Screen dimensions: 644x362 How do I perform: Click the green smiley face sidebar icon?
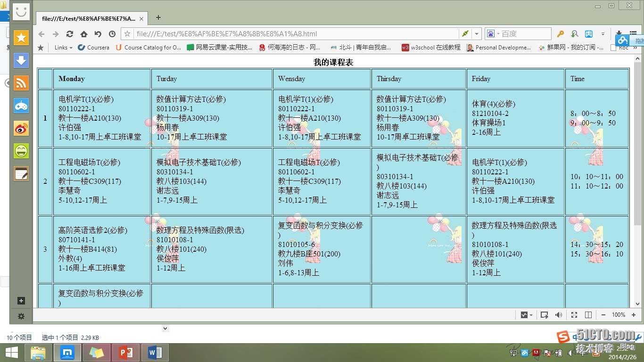click(21, 151)
